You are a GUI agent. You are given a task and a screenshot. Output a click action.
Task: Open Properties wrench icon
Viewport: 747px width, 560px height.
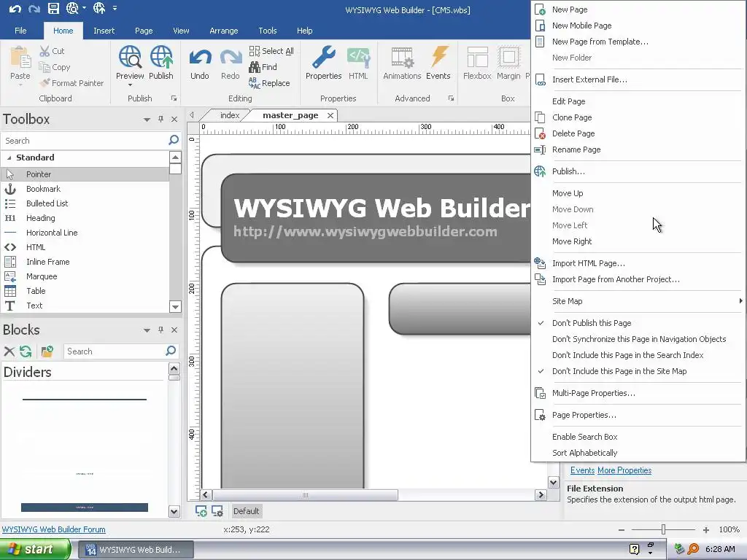pyautogui.click(x=323, y=57)
